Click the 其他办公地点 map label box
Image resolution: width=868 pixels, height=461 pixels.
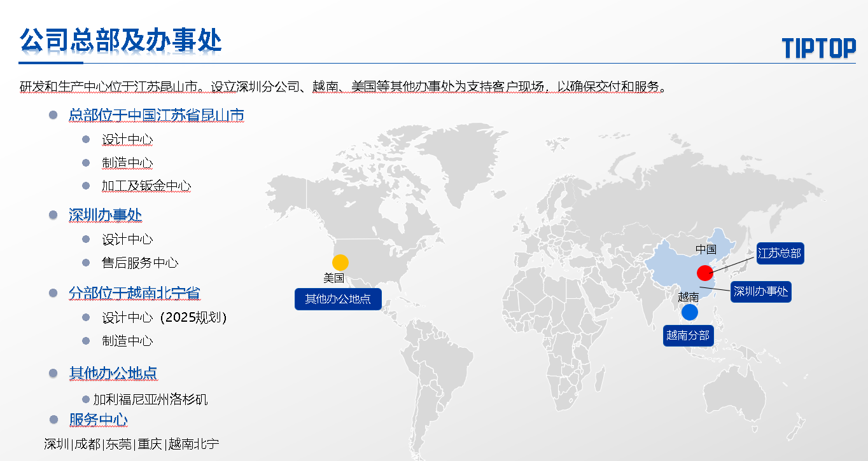[x=338, y=299]
